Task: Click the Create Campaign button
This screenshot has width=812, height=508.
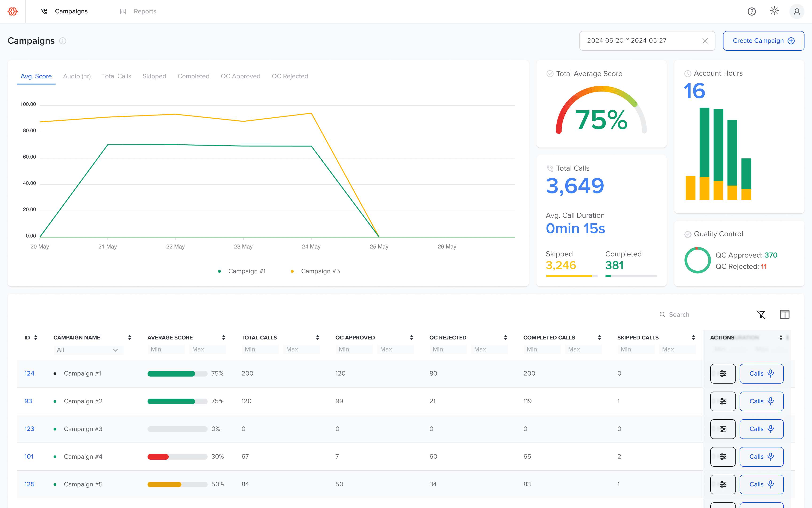Action: (x=763, y=41)
